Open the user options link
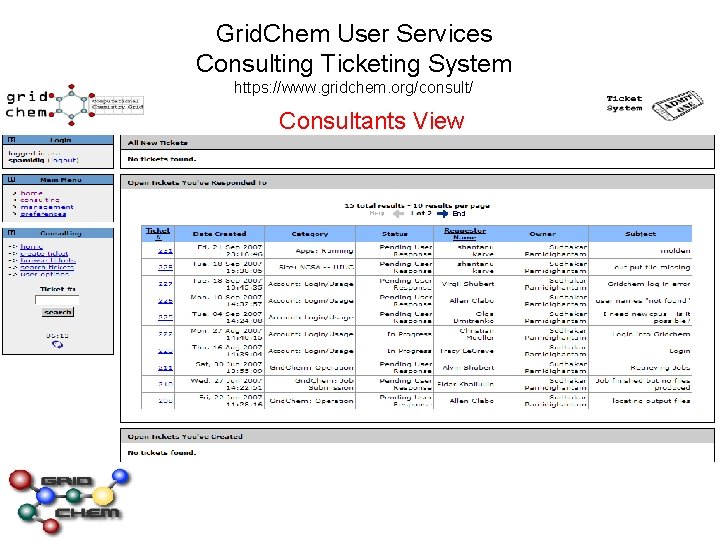The image size is (720, 540). [45, 274]
